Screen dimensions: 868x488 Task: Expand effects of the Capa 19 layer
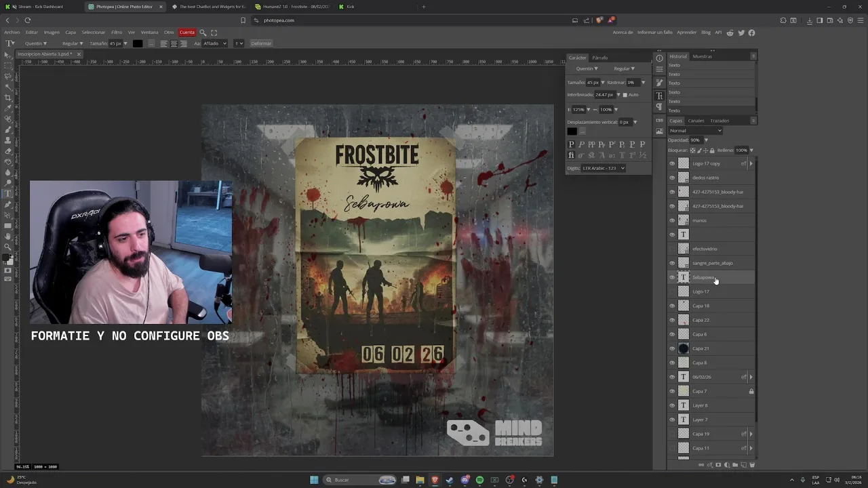751,434
